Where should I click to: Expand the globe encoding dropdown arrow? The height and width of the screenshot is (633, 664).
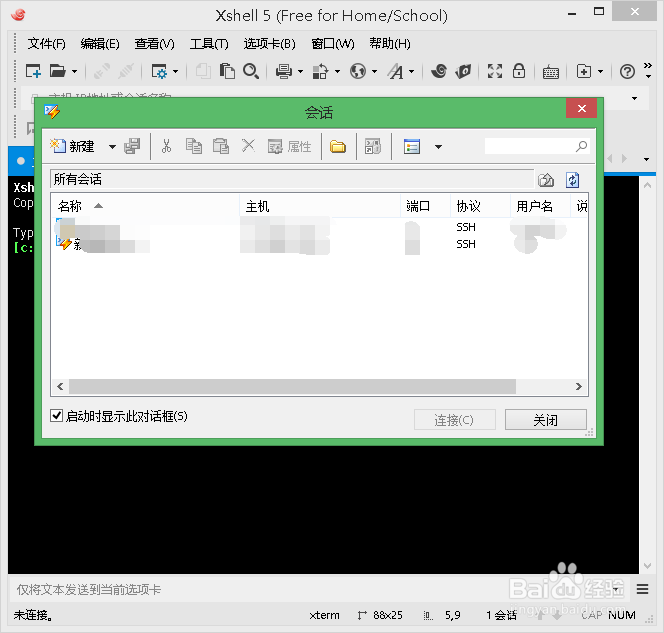pos(374,72)
